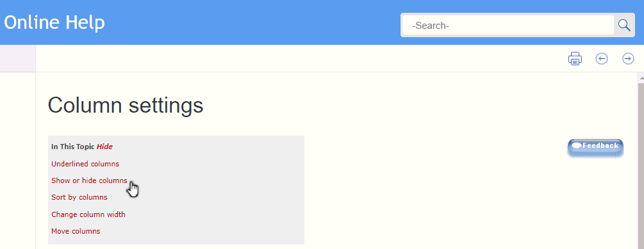The image size is (644, 249).
Task: Select the Column settings heading
Action: point(126,105)
